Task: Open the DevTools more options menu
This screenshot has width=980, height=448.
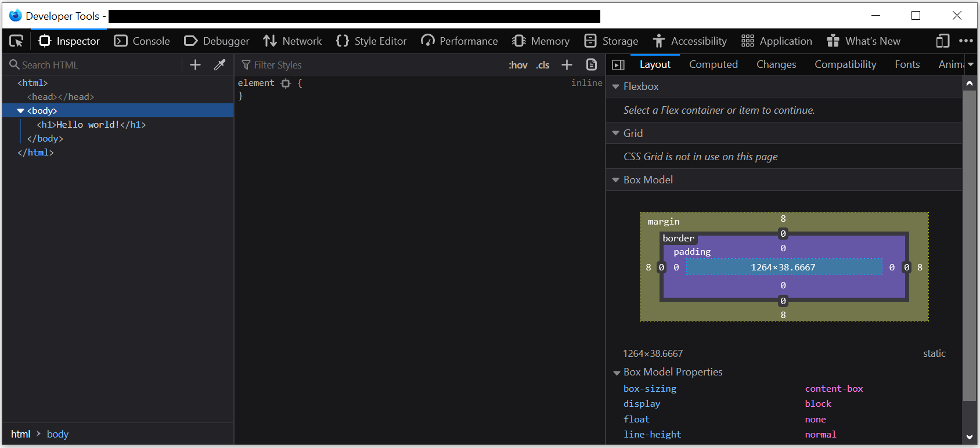Action: [x=965, y=41]
